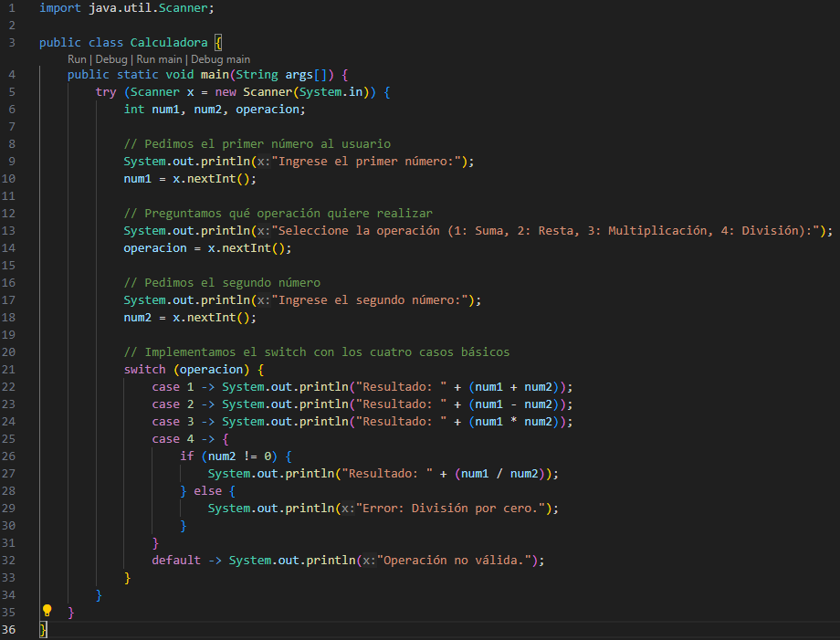Click the opening brace after Calculadora

[x=218, y=42]
